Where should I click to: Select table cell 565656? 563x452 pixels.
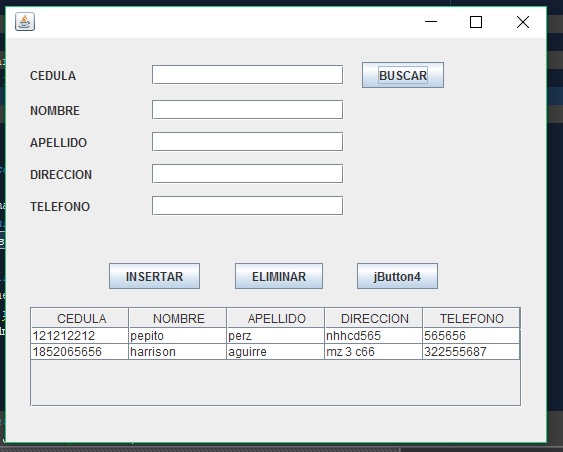[x=471, y=336]
